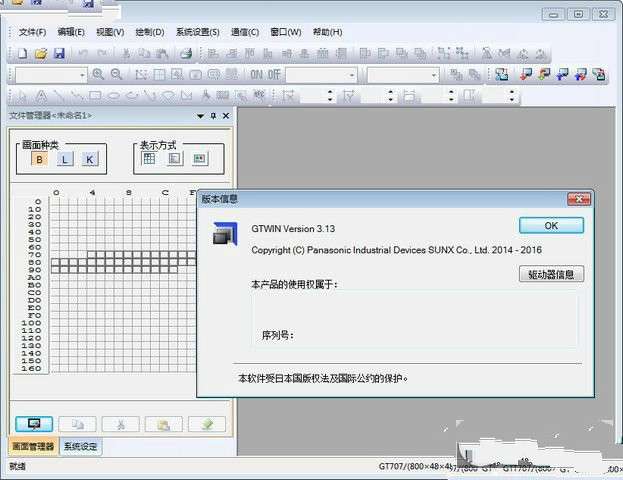Click the spinner arrows right of the Y-position icon
This screenshot has height=480, width=623.
tap(391, 96)
